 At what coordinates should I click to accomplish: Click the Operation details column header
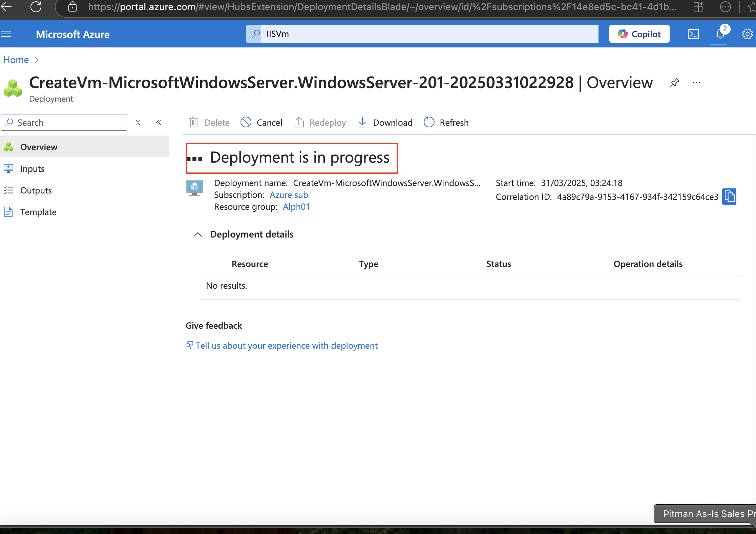(648, 264)
